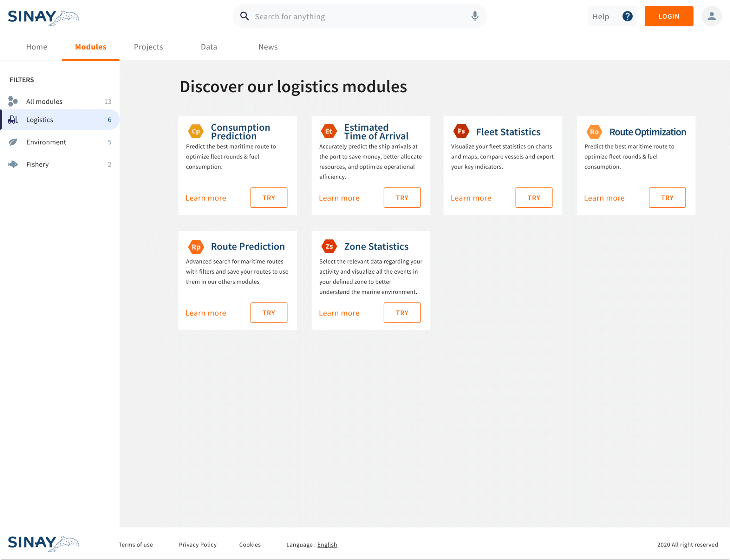
Task: Change language via English link
Action: point(327,544)
